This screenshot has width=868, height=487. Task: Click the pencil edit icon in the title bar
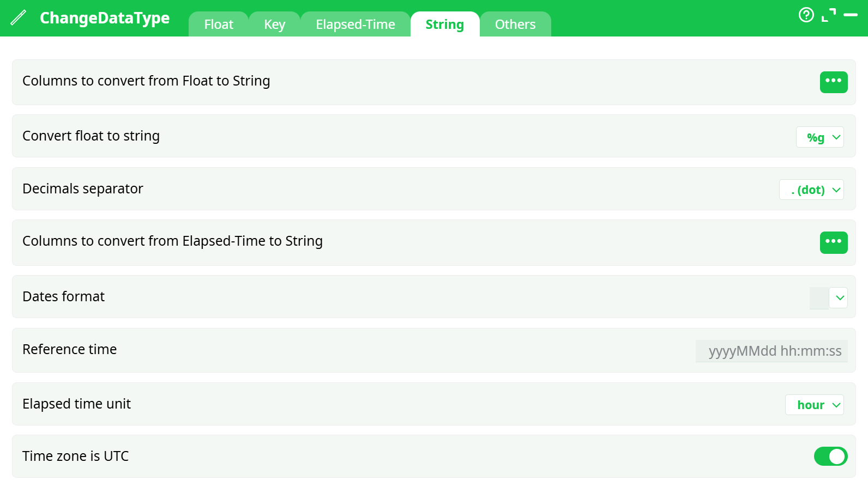click(18, 17)
